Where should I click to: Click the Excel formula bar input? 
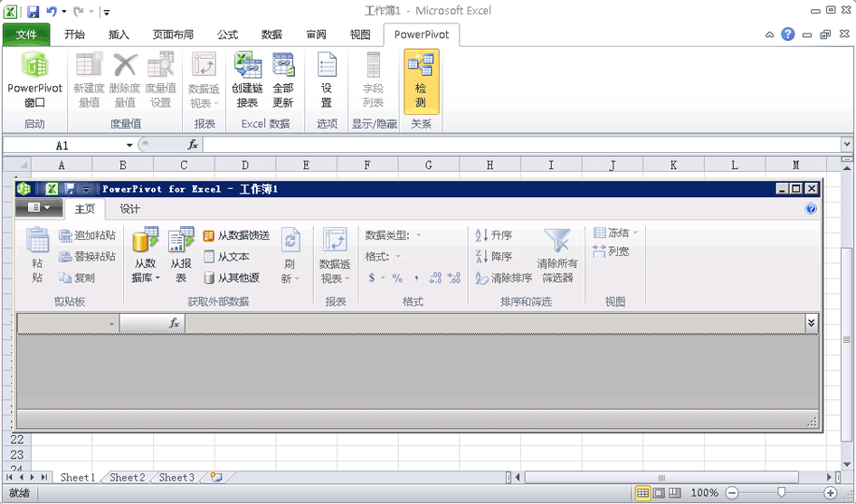click(522, 145)
